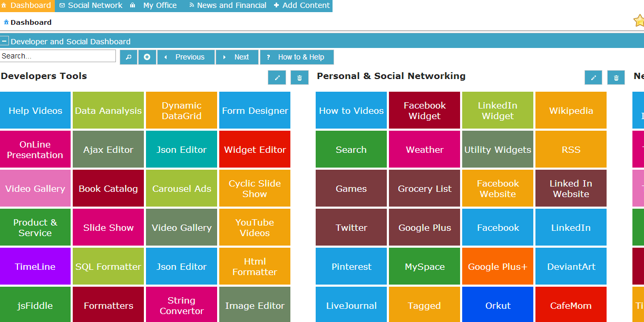Open the Linked In Website tile
644x322 pixels.
[x=571, y=188]
